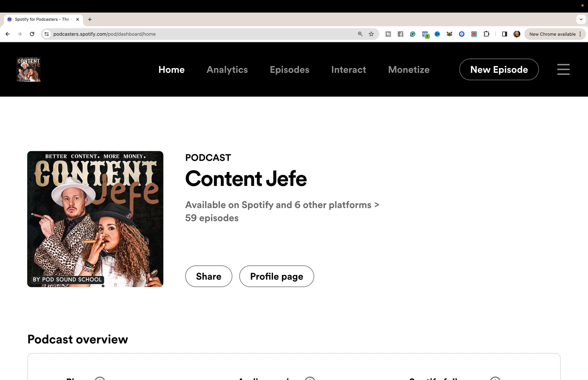Go back with the browser back arrow
The image size is (588, 380).
[x=8, y=34]
